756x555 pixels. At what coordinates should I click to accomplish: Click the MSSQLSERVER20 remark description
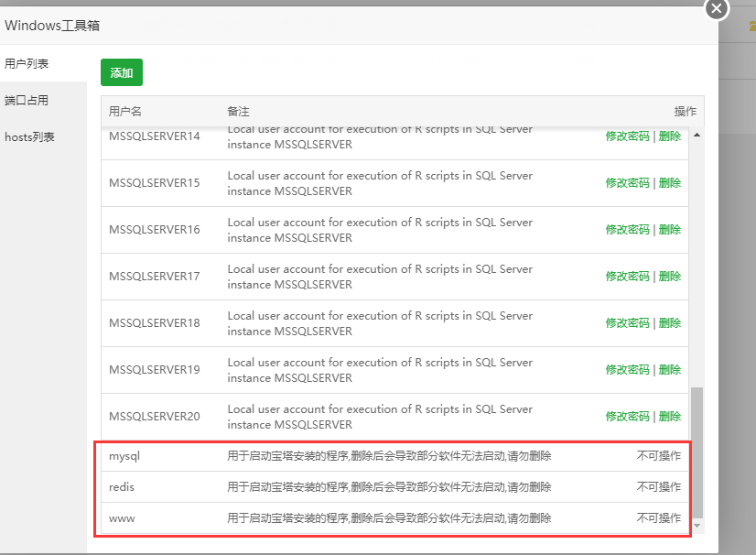pos(380,417)
